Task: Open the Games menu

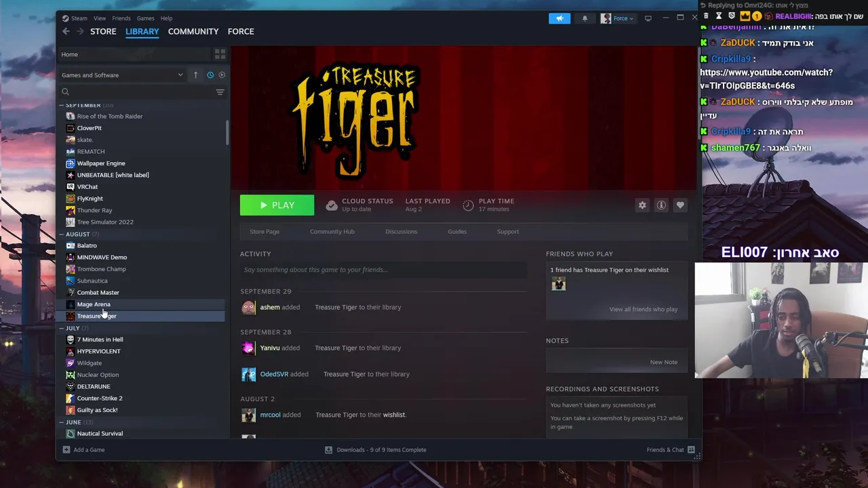Action: 146,18
